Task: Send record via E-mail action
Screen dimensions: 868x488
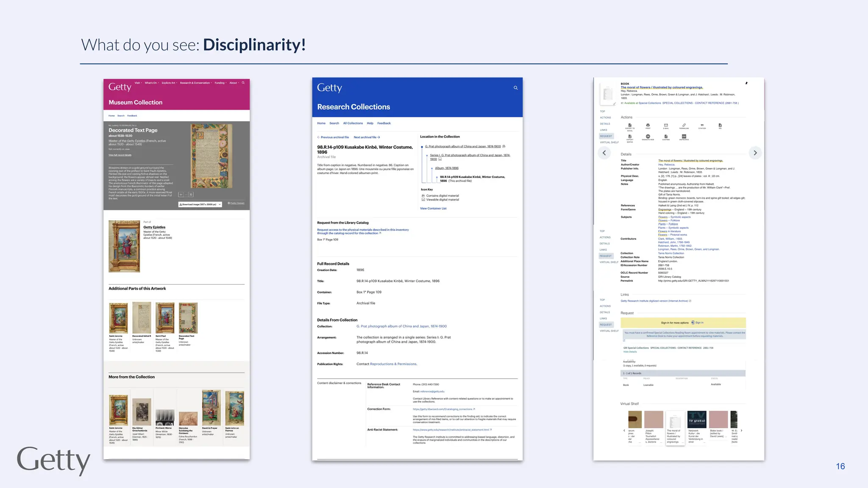Action: 666,126
